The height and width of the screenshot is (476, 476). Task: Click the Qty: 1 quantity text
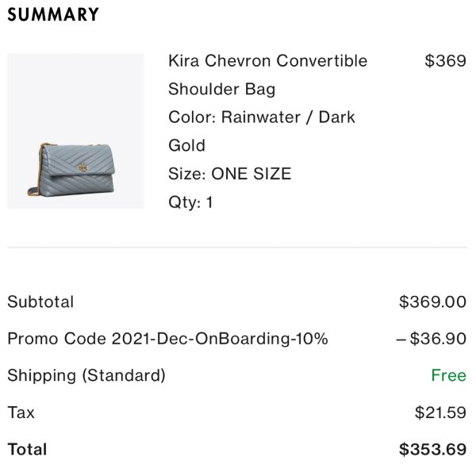[x=190, y=202]
